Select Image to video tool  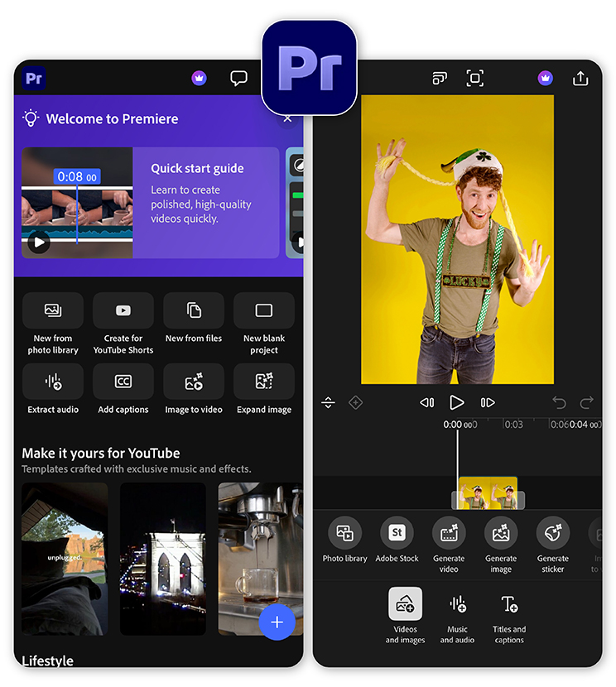point(194,390)
